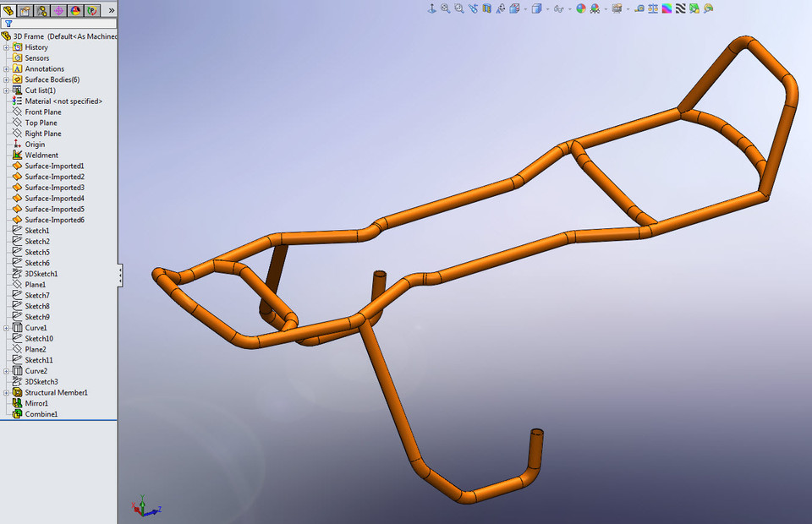
Task: Click the Edit Appearance color wheel icon
Action: (581, 7)
